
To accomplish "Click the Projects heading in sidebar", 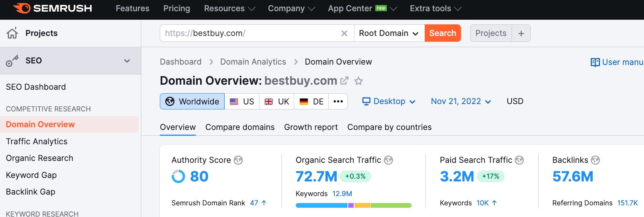I will pyautogui.click(x=41, y=33).
